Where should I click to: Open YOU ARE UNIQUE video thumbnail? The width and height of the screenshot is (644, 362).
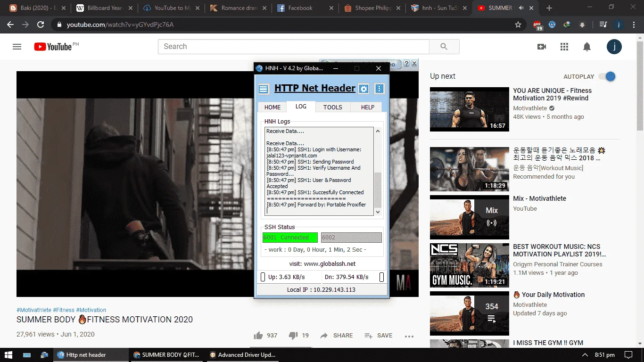click(x=470, y=109)
